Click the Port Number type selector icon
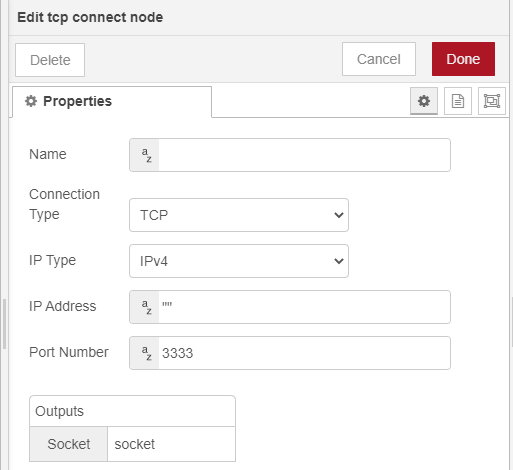513x470 pixels. tap(145, 353)
